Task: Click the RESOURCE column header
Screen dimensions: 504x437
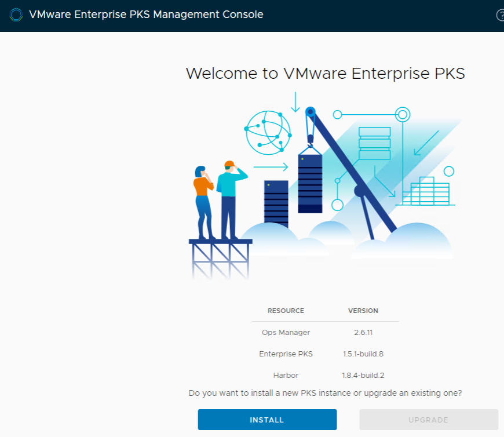Action: click(286, 311)
